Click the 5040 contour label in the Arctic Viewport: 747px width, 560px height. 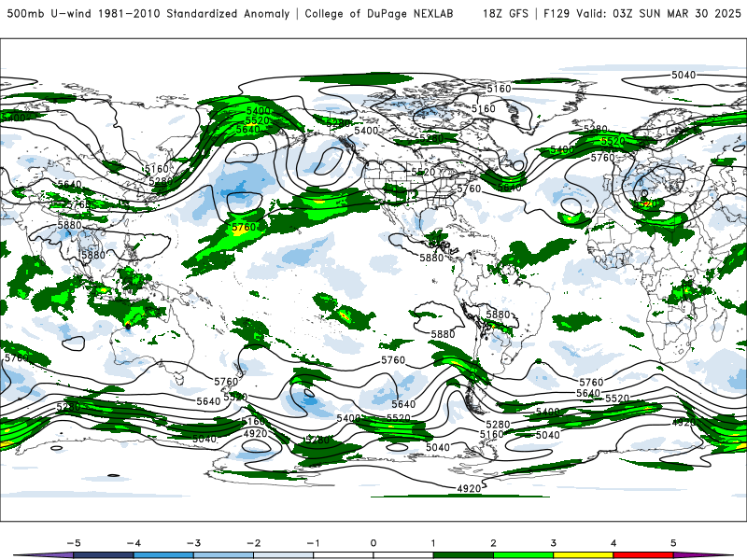684,75
